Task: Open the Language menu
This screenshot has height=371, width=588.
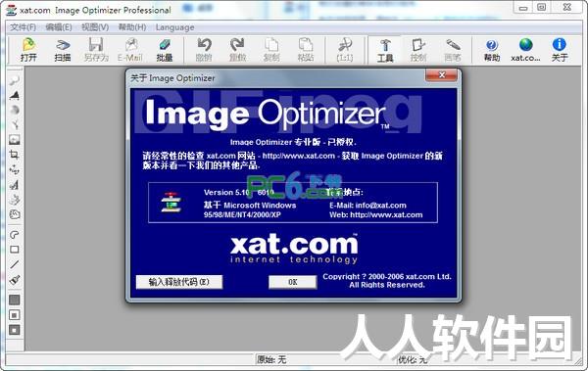Action: [x=174, y=27]
